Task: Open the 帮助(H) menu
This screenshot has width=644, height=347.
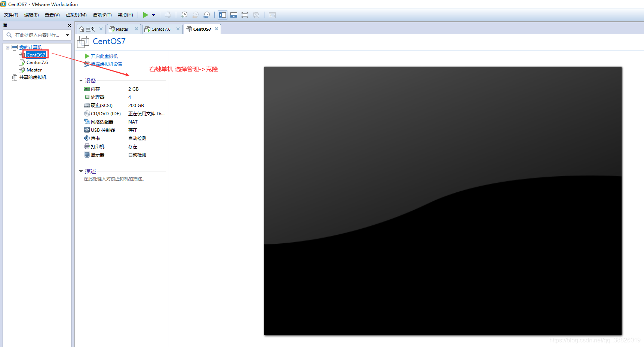Action: point(125,15)
